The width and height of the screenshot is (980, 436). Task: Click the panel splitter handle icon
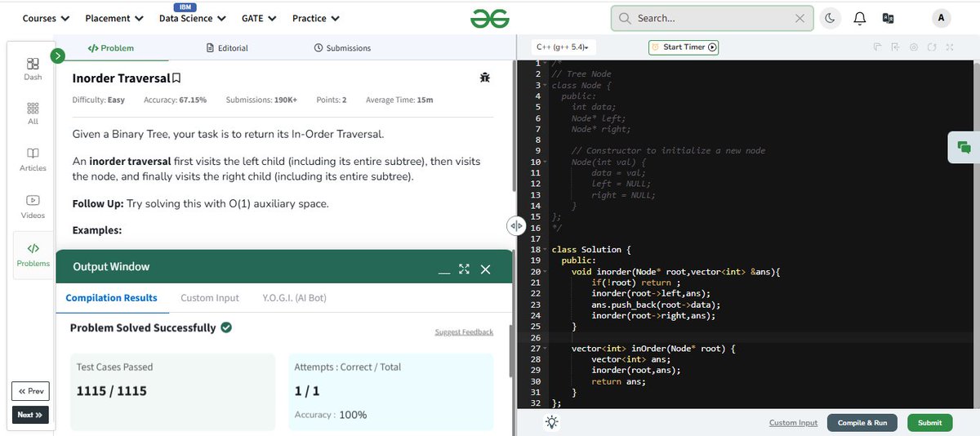[515, 226]
